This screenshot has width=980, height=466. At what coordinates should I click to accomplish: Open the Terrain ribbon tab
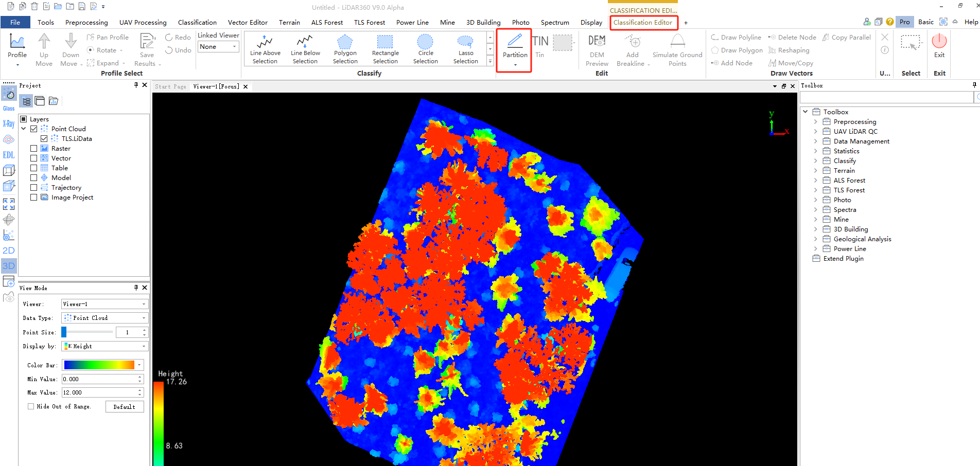289,23
